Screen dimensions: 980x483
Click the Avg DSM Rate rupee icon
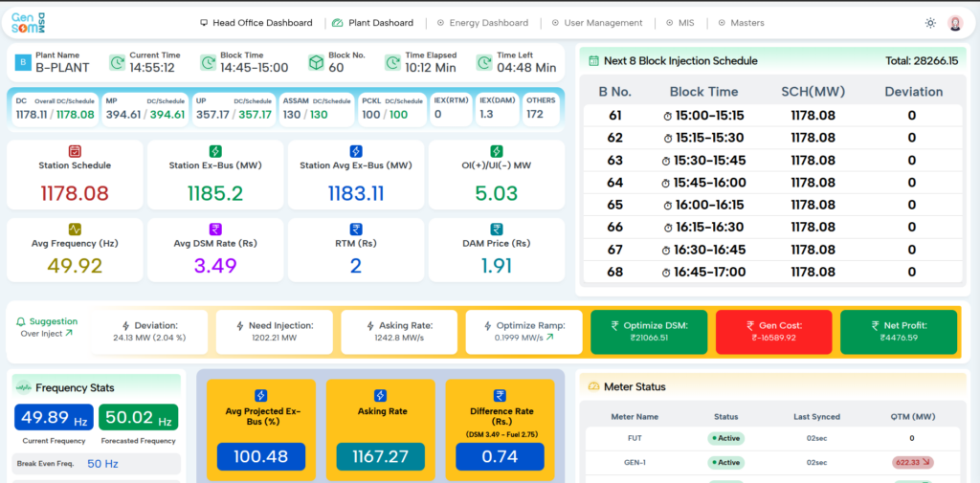click(215, 229)
